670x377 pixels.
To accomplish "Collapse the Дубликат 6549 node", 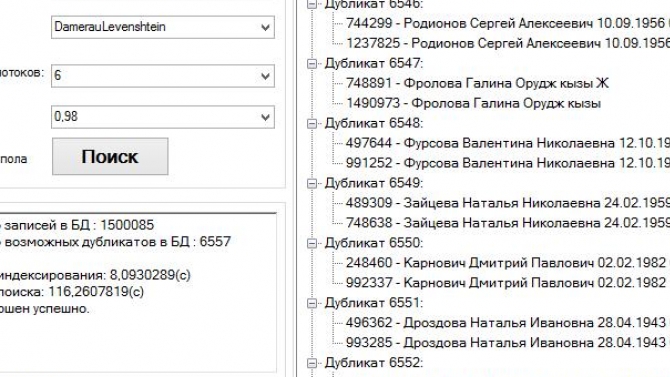I will (312, 183).
